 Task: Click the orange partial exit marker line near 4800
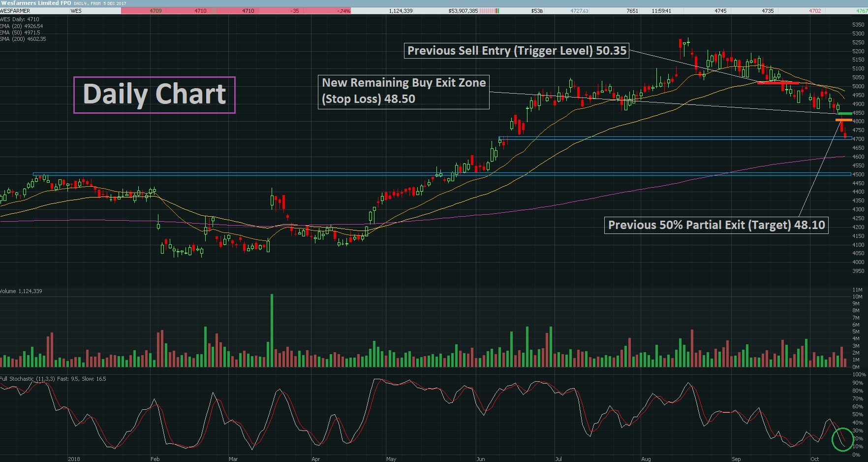point(843,120)
